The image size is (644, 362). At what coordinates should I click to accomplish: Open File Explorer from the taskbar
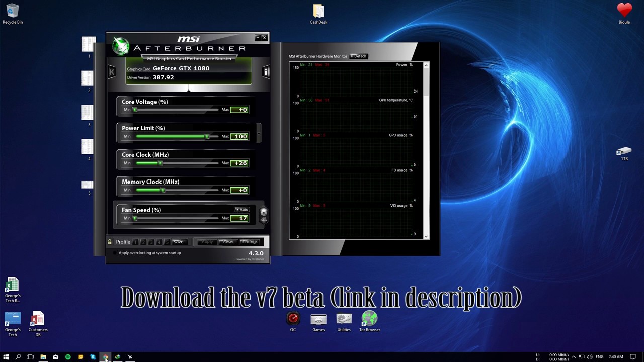[x=43, y=357]
